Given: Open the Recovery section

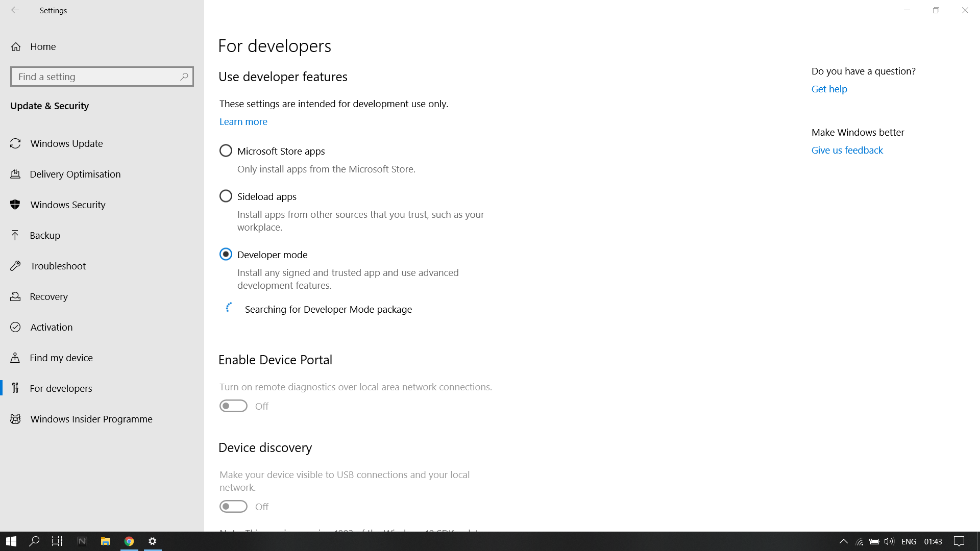Looking at the screenshot, I should (102, 296).
